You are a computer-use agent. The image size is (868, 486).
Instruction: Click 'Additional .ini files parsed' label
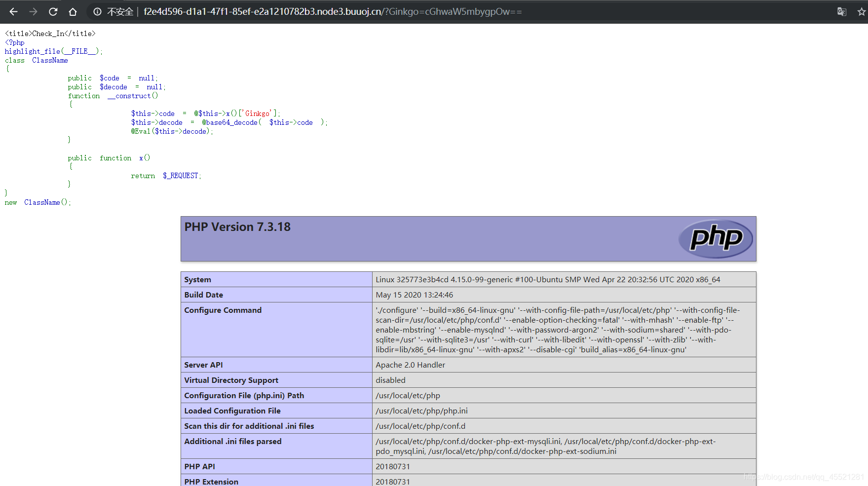pyautogui.click(x=232, y=442)
